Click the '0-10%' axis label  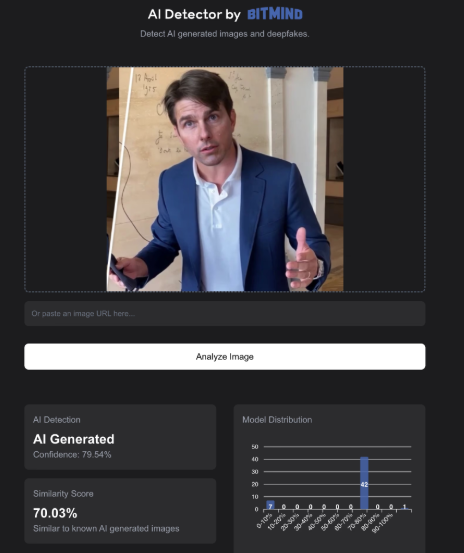[265, 520]
